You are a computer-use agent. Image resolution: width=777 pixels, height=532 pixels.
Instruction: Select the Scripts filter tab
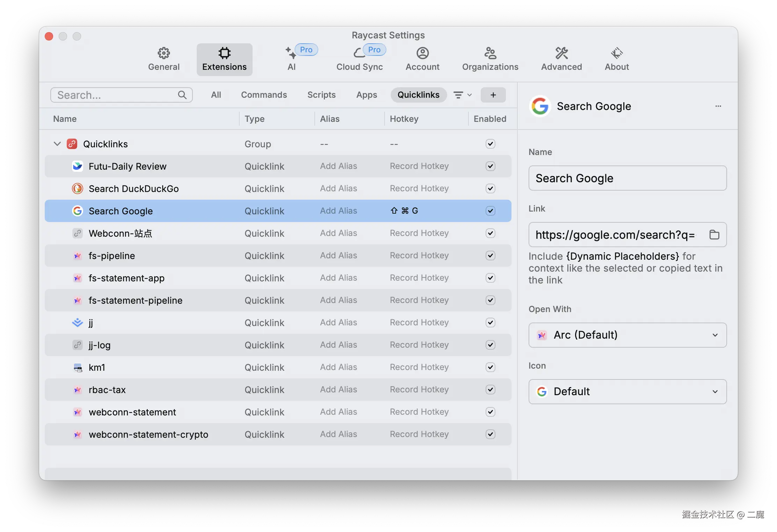point(321,95)
